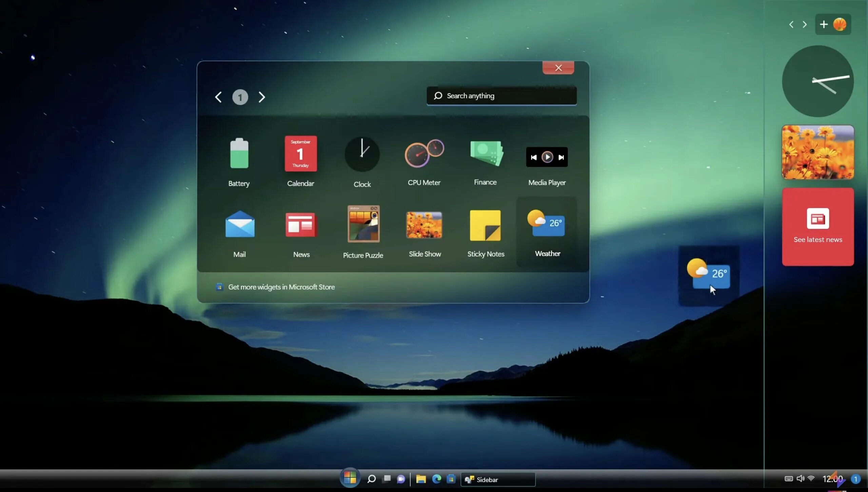Open the News widget in gallery
The image size is (868, 492).
pyautogui.click(x=301, y=224)
